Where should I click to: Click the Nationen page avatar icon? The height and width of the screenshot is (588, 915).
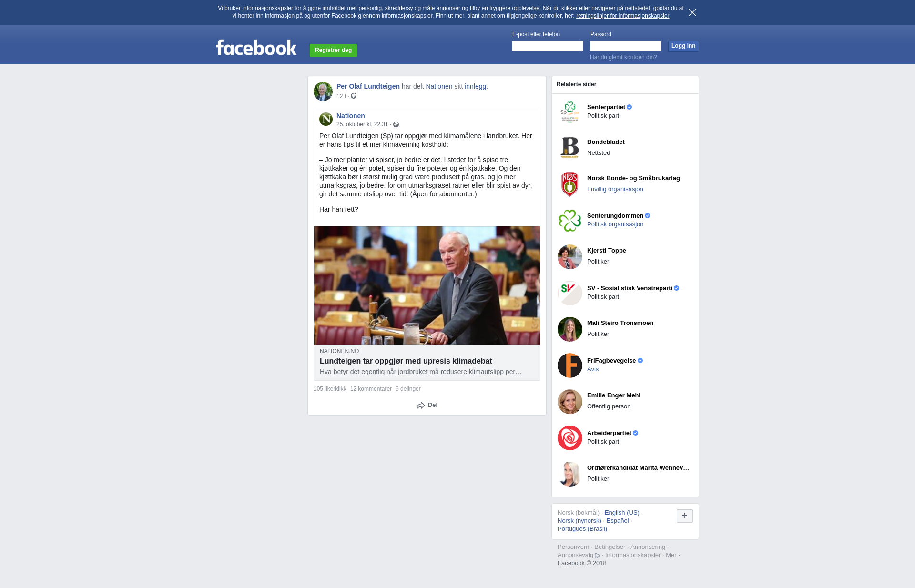point(326,119)
